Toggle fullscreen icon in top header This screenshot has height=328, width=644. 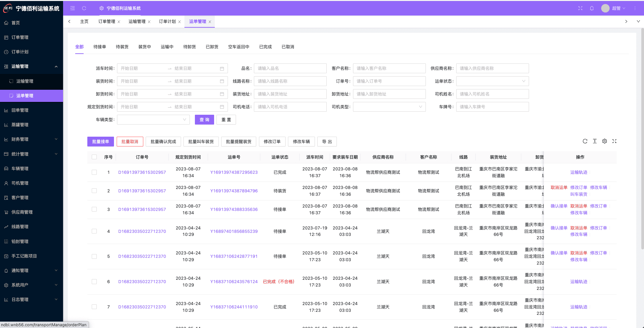[x=580, y=8]
